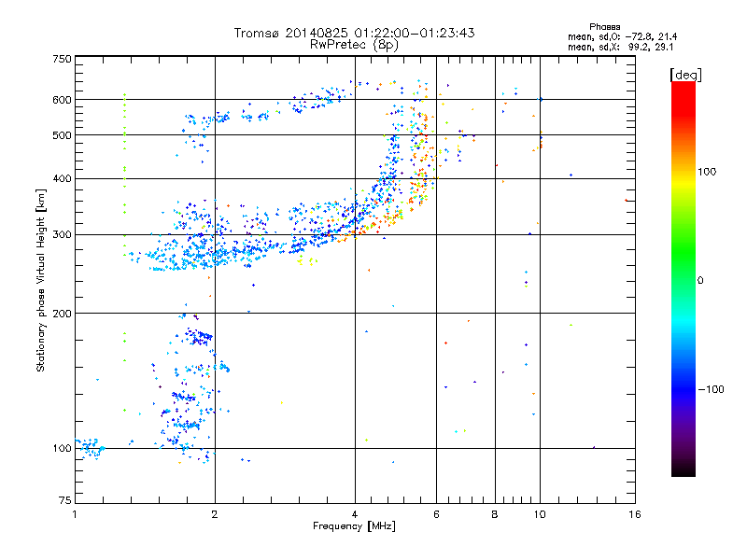Image resolution: width=747 pixels, height=560 pixels.
Task: Click the y-axis tick label '300'
Action: pos(62,234)
